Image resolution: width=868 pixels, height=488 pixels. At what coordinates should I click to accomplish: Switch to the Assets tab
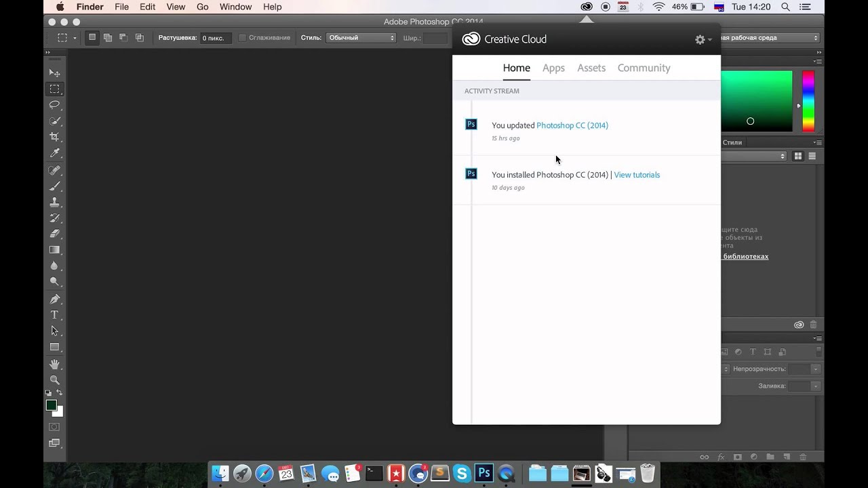(x=591, y=68)
